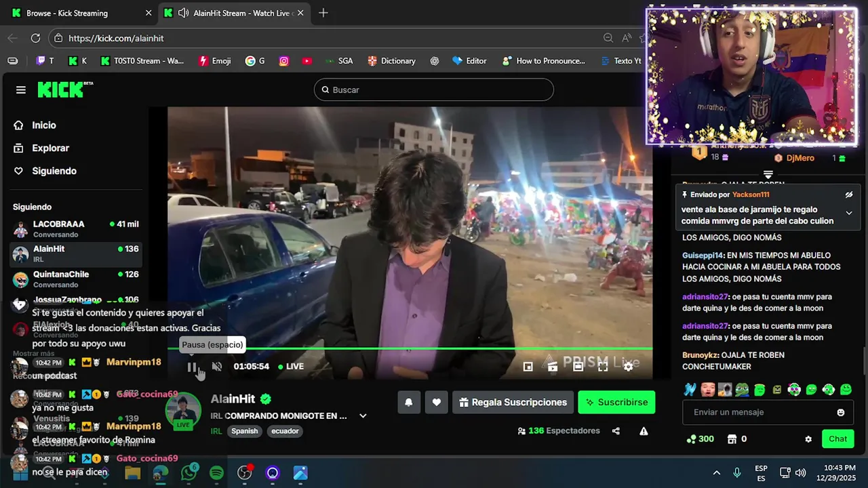Jump to LIVE in the player
The image size is (868, 488).
click(x=291, y=367)
